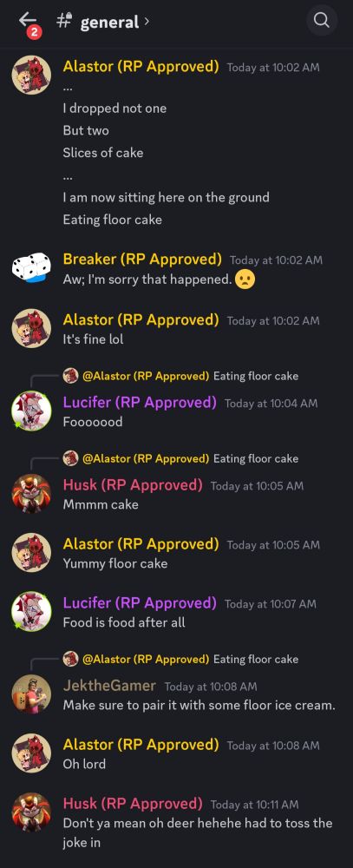Select the 'Yummy floor cake' message
Viewport: 353px width, 868px height.
[115, 563]
